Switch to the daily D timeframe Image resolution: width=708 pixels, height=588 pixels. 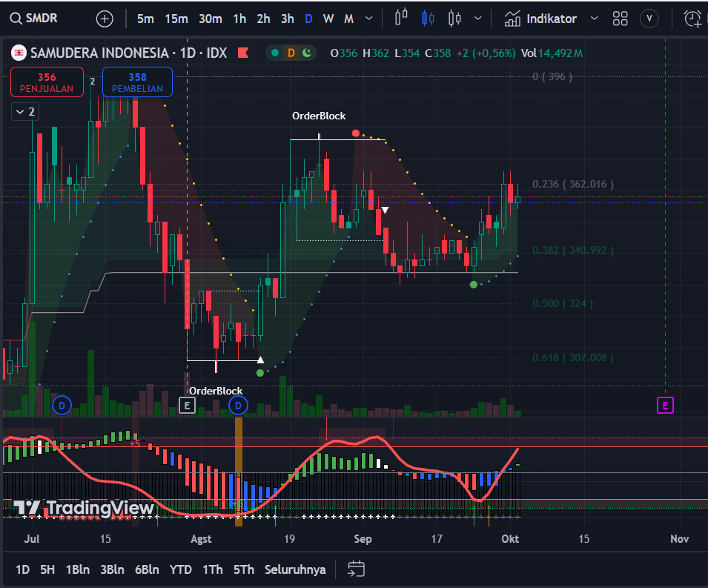(x=308, y=19)
